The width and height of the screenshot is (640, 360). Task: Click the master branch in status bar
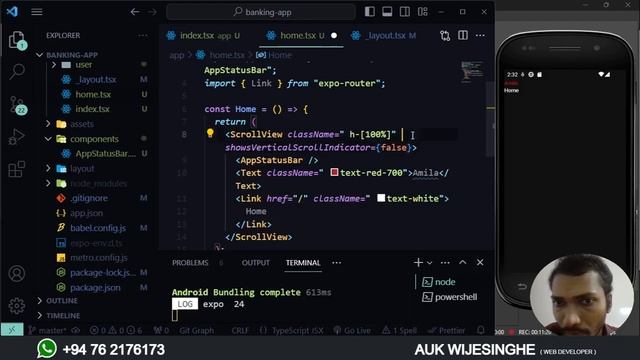[48, 330]
